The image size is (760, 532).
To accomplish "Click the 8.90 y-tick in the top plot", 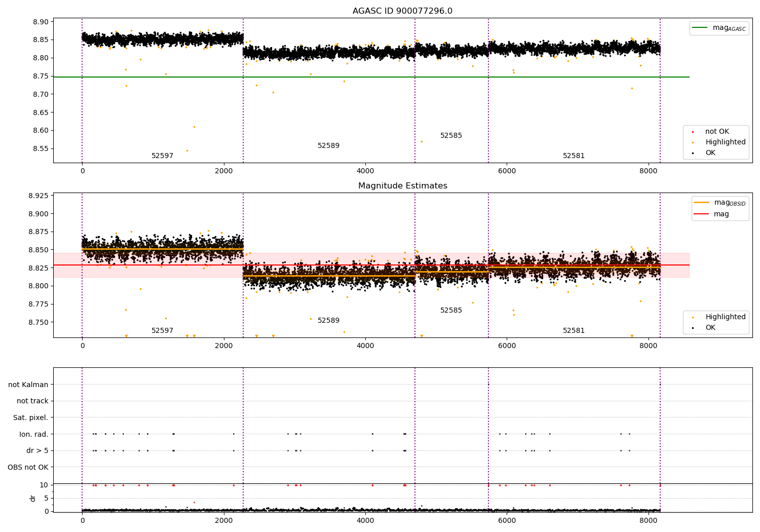I will pos(40,22).
